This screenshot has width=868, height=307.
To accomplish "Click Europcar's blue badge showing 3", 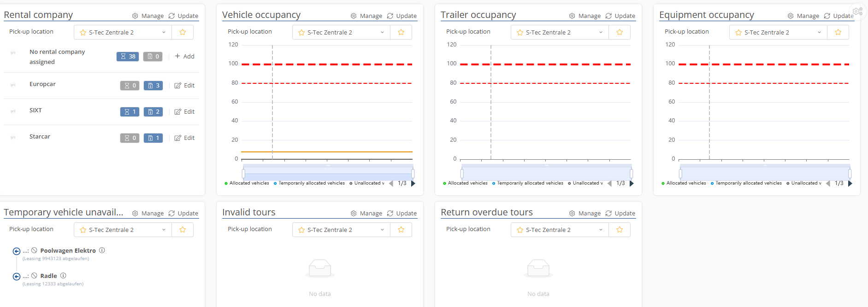I will click(x=153, y=86).
